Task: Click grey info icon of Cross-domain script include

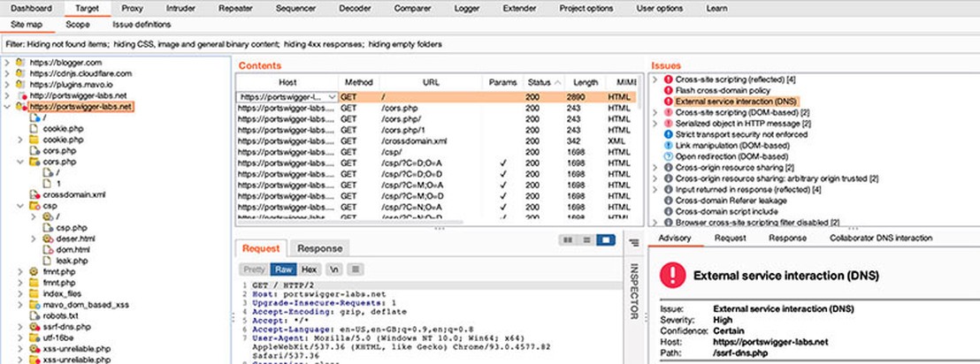Action: tap(668, 211)
